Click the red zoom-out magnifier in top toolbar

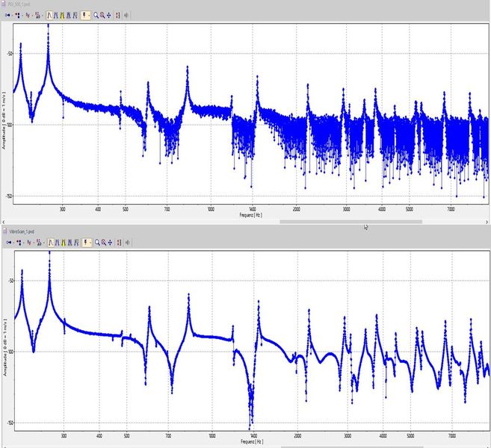coord(102,16)
